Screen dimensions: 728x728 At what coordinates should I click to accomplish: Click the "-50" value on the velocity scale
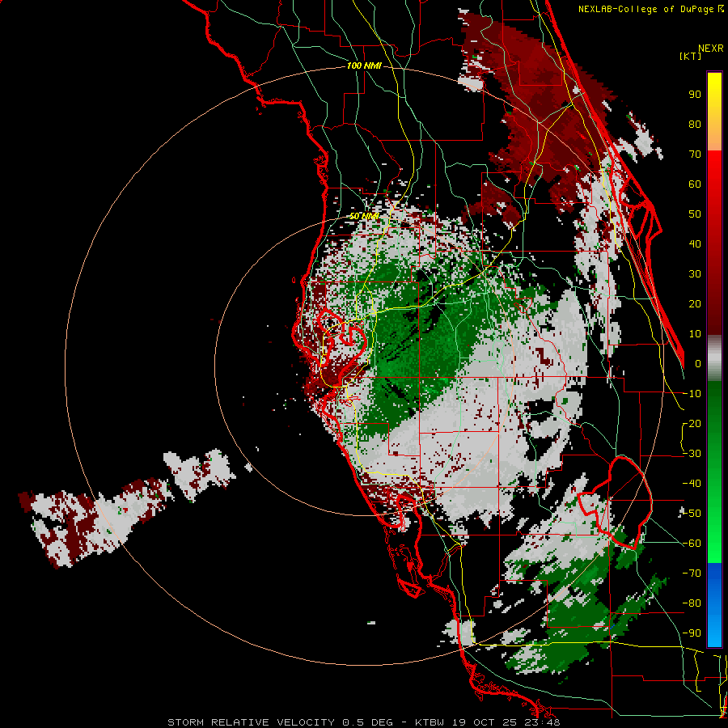[692, 514]
